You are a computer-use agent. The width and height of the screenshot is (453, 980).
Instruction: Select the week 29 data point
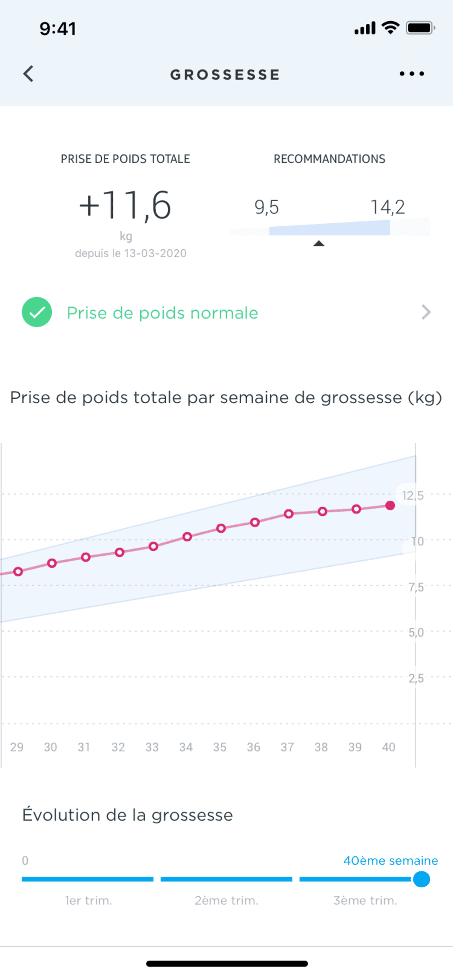(18, 572)
